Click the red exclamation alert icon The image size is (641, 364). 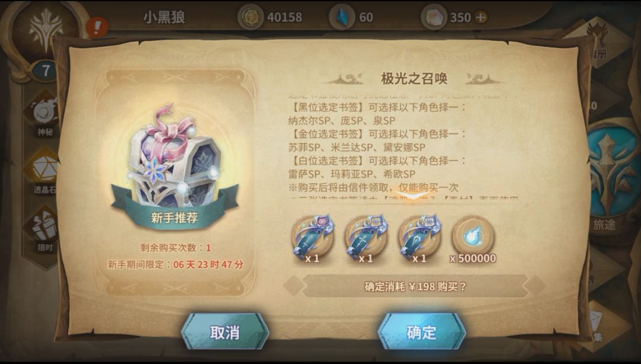coord(97,27)
